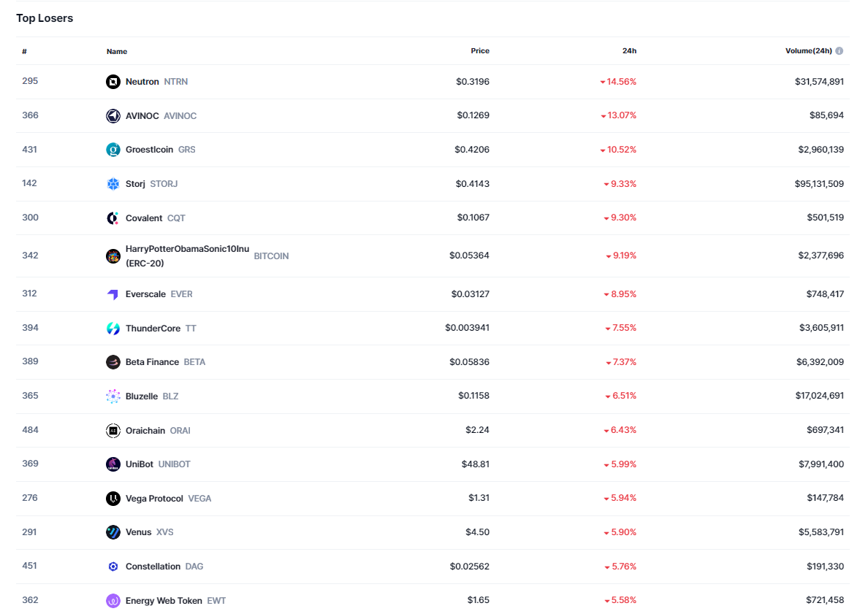Open the Beta Finance coin link
This screenshot has height=614, width=868.
152,362
